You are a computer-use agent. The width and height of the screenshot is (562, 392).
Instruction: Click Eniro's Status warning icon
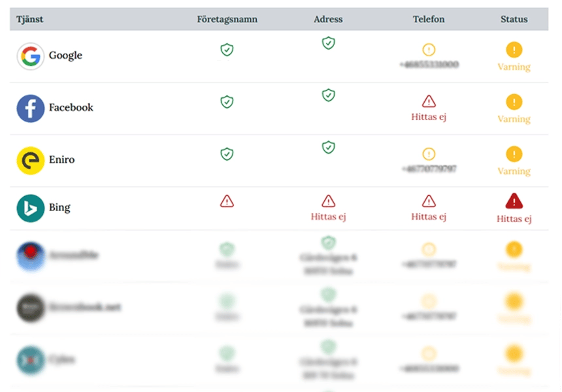pyautogui.click(x=514, y=154)
